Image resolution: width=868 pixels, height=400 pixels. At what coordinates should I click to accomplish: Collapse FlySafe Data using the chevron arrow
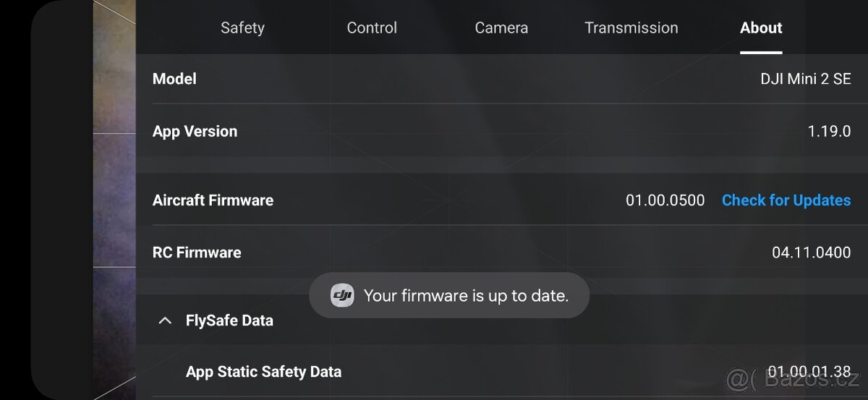tap(165, 320)
